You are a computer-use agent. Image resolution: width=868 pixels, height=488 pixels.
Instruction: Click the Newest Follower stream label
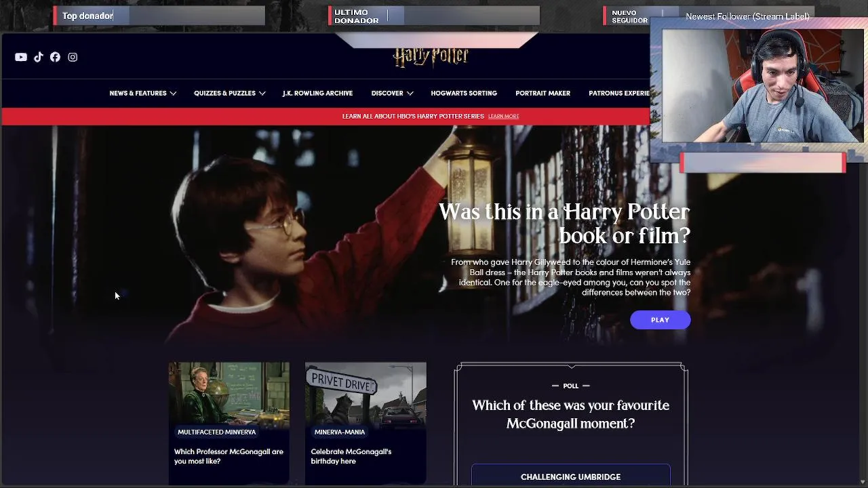747,16
